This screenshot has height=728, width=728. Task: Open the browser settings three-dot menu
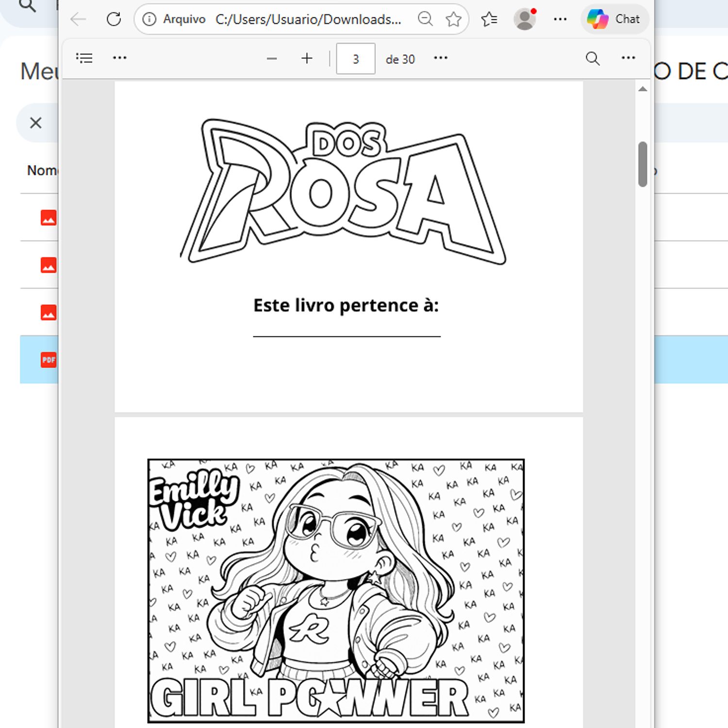[x=560, y=19]
